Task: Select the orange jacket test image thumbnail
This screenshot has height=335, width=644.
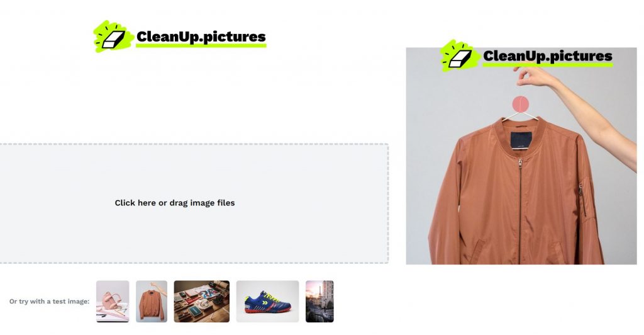Action: [x=152, y=301]
